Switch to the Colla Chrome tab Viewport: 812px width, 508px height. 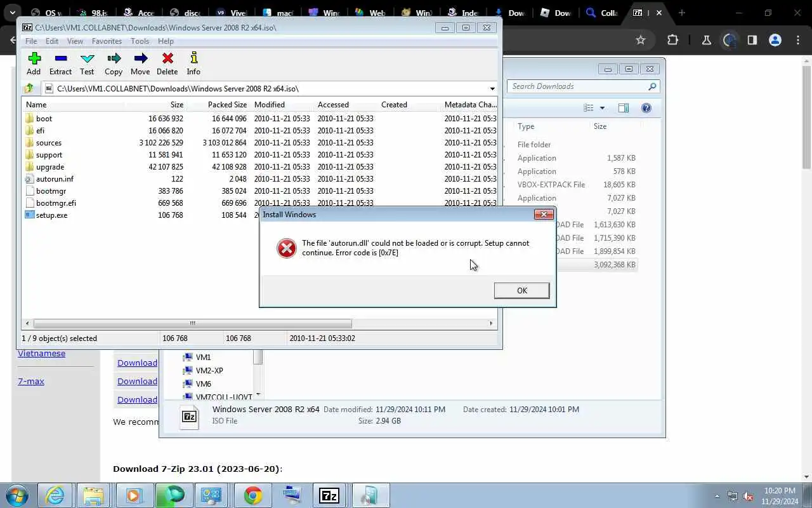coord(602,13)
